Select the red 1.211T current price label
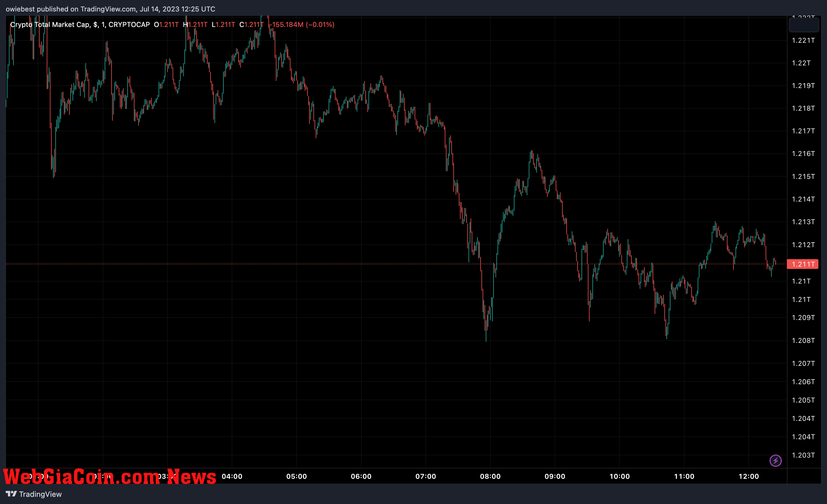 pyautogui.click(x=803, y=264)
